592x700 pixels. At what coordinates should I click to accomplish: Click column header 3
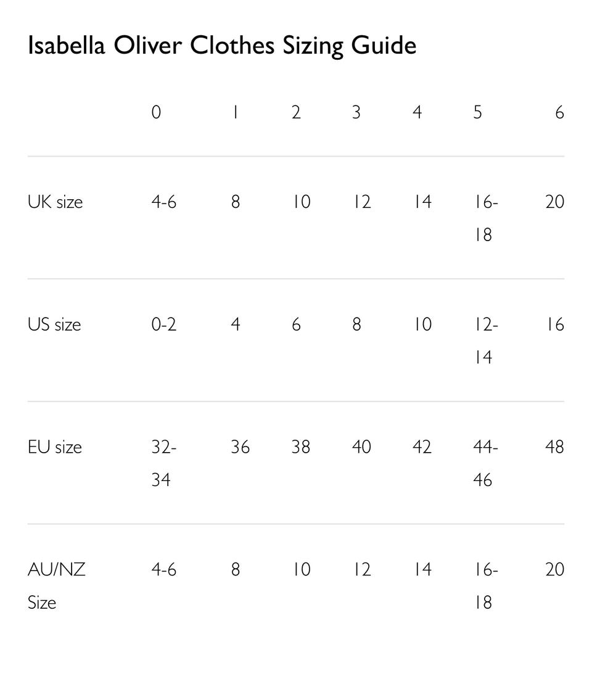click(356, 112)
